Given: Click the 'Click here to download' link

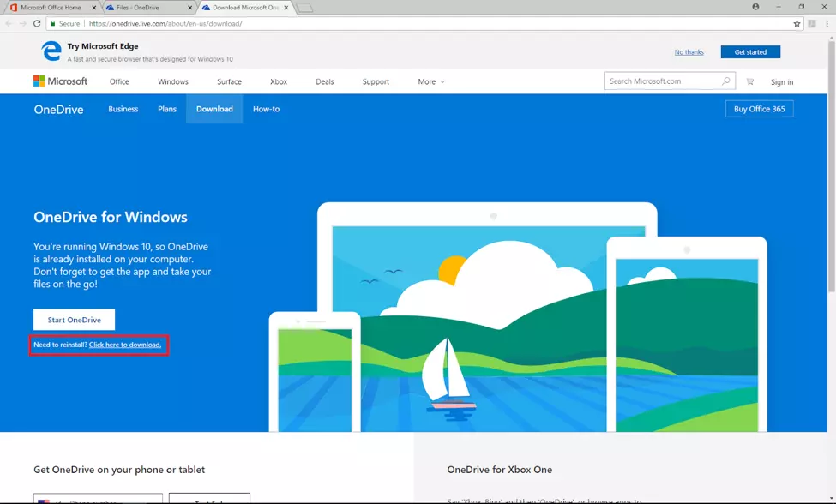Looking at the screenshot, I should 125,345.
